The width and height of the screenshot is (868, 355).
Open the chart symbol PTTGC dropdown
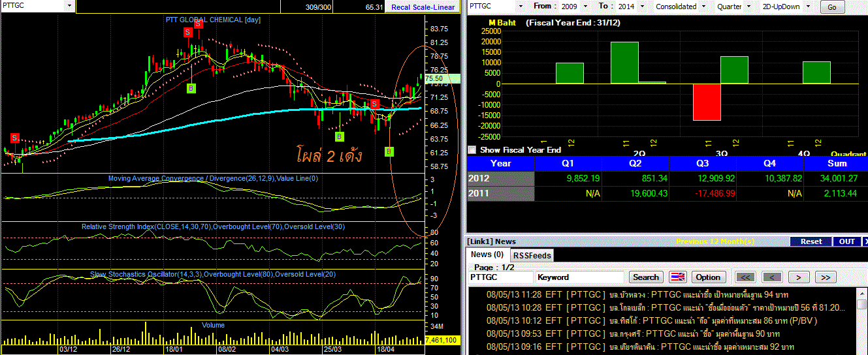(70, 6)
